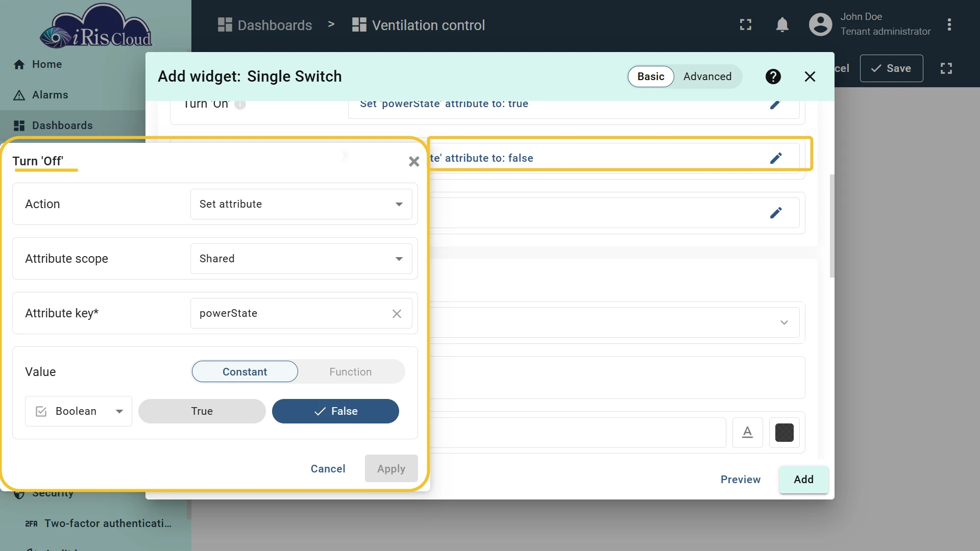The image size is (980, 551).
Task: Select Function value type
Action: click(x=350, y=372)
